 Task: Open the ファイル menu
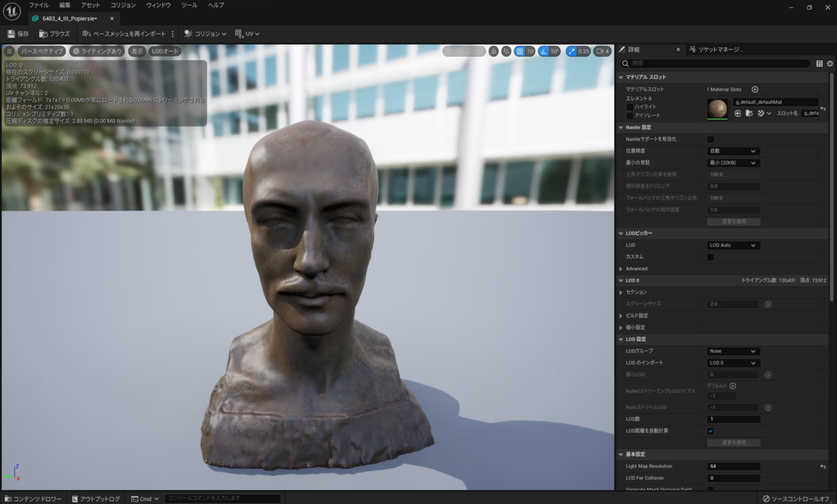(39, 5)
